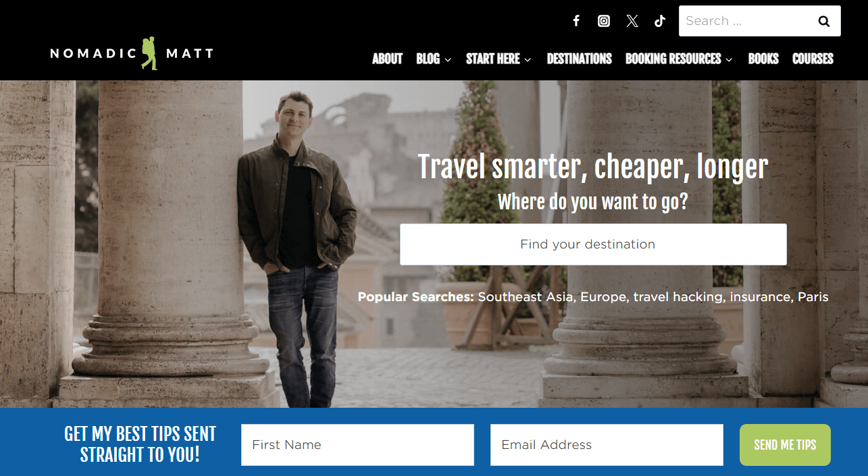Focus the Find your destination field
Viewport: 868px width, 476px height.
coord(593,244)
